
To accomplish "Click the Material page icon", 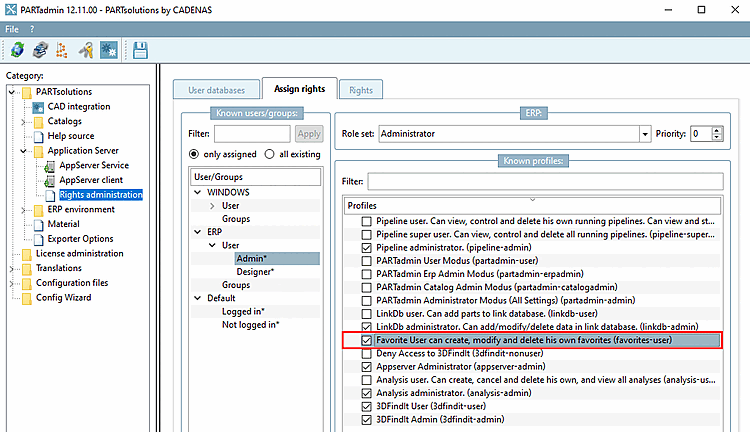I will 38,224.
